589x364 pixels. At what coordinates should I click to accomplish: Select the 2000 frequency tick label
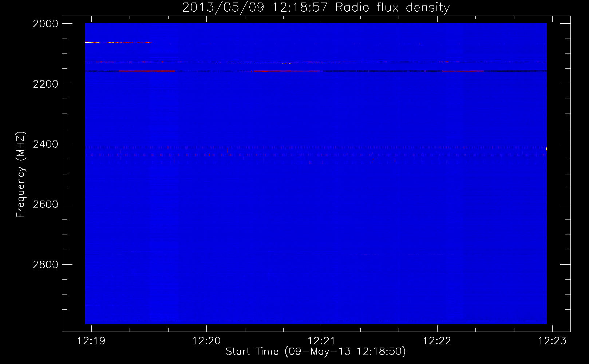tap(46, 24)
